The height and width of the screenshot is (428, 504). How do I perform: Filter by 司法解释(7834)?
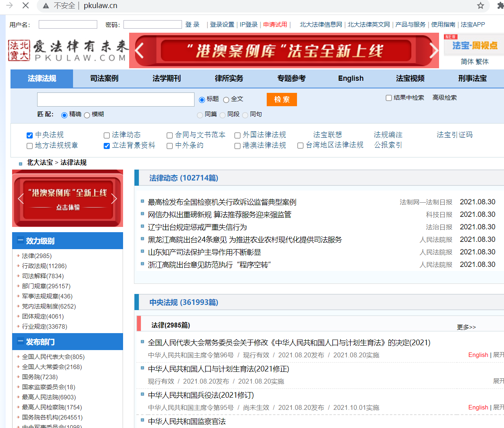tap(43, 276)
